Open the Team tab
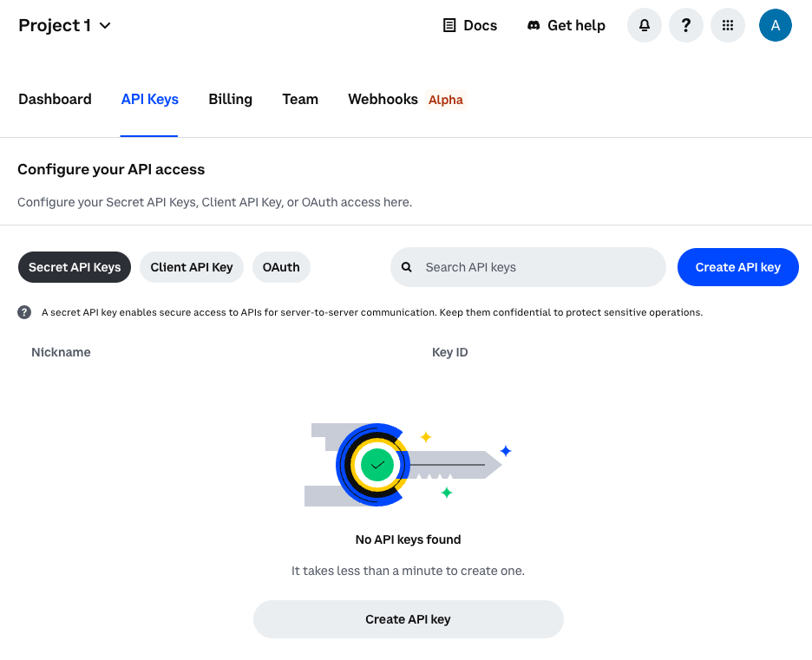The image size is (812, 660). click(300, 99)
